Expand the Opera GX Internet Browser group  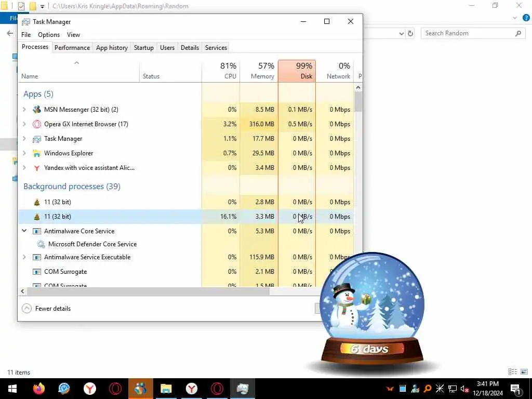click(24, 124)
